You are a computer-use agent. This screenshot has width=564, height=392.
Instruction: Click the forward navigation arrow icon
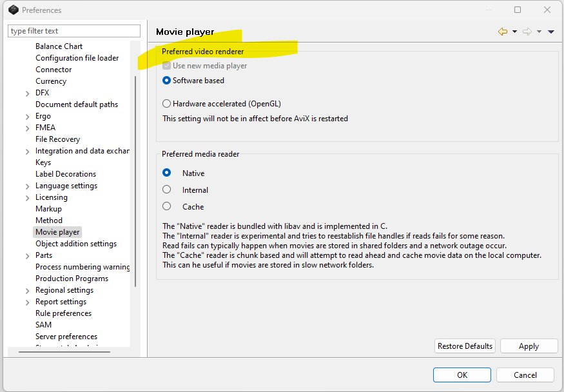pos(527,32)
